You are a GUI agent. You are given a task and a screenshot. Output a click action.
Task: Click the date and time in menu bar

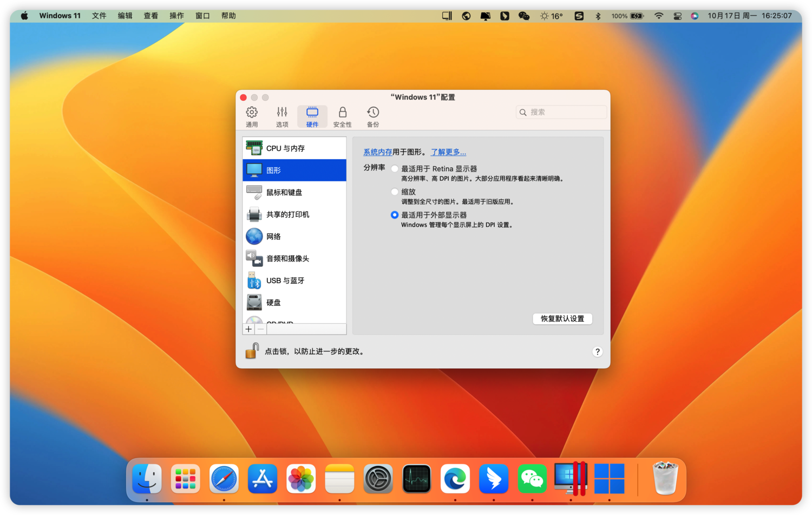pyautogui.click(x=750, y=16)
